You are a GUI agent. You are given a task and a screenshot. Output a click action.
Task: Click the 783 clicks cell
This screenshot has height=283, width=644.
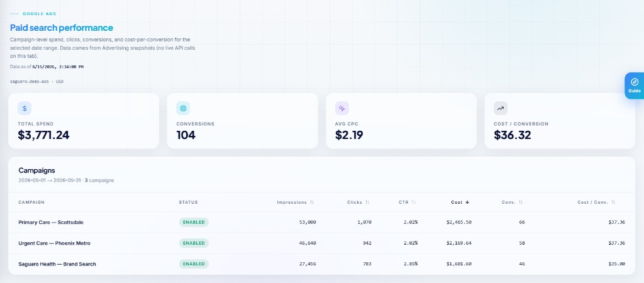click(367, 264)
